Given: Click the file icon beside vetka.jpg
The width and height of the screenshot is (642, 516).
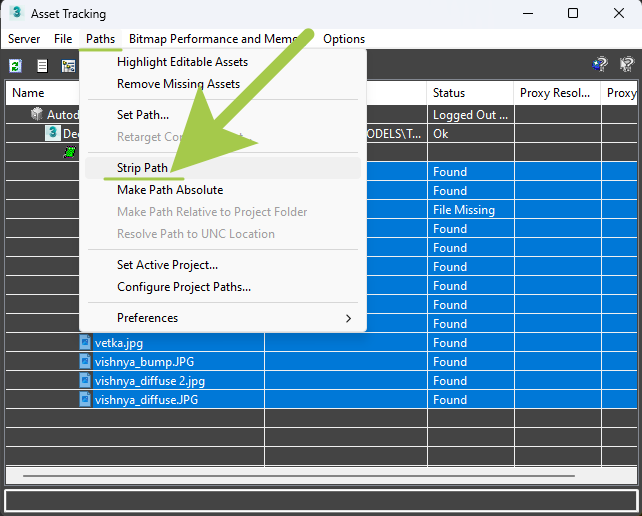Looking at the screenshot, I should (85, 342).
